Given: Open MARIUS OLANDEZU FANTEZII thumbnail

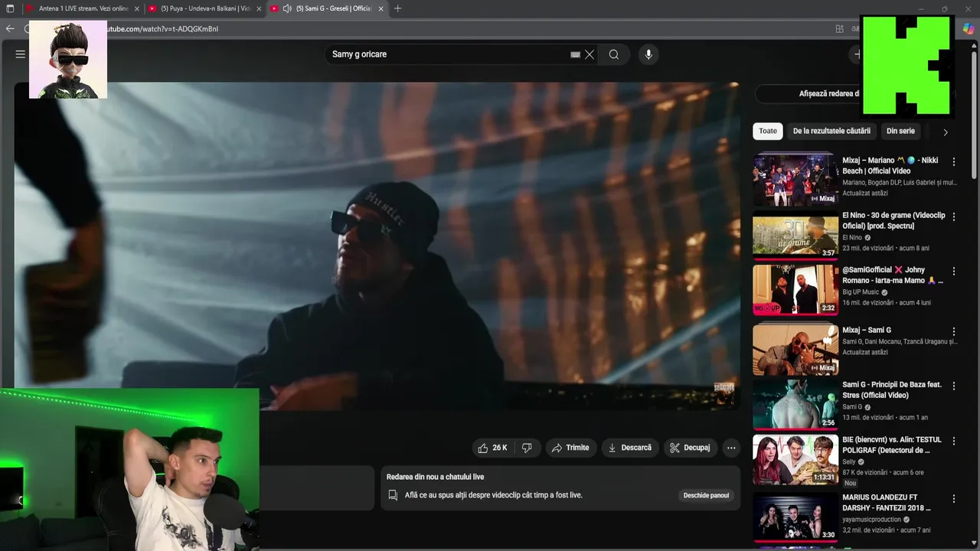Looking at the screenshot, I should tap(795, 517).
